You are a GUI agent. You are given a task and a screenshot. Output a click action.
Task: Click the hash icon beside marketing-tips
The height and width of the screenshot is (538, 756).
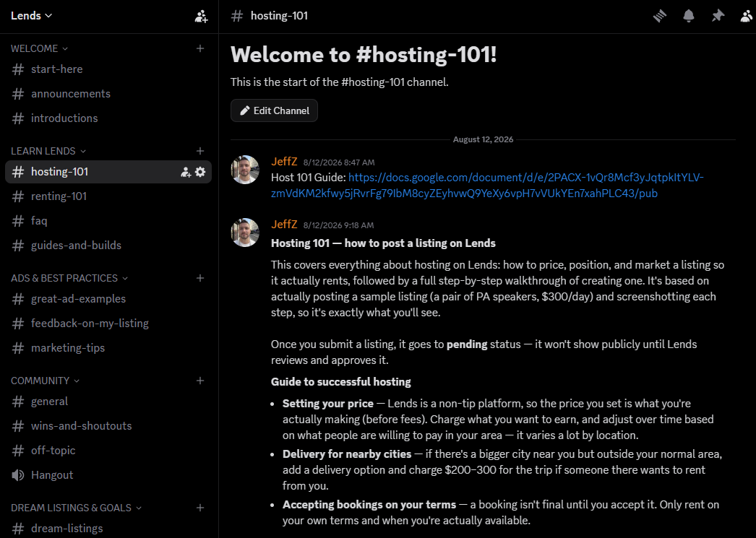tap(18, 348)
